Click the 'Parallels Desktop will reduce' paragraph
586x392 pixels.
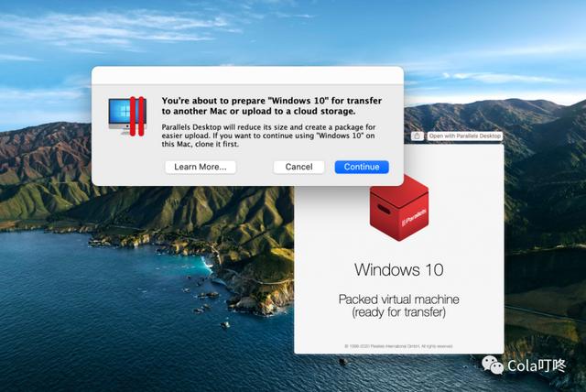tap(268, 136)
